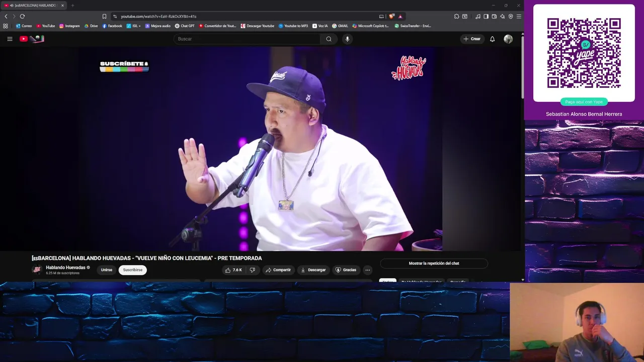Click Paga aquí con Yape label
This screenshot has width=644, height=362.
(584, 102)
